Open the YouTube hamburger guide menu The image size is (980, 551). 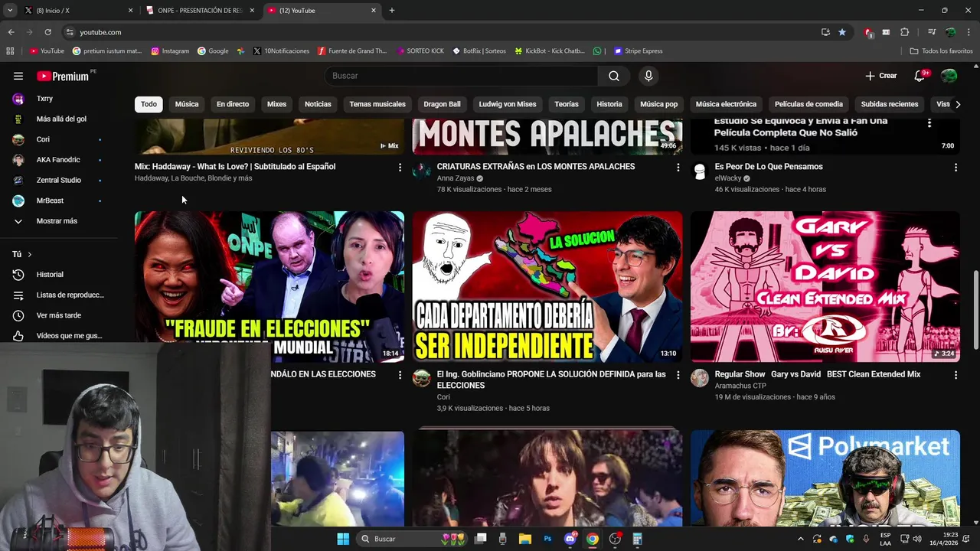[x=18, y=76]
